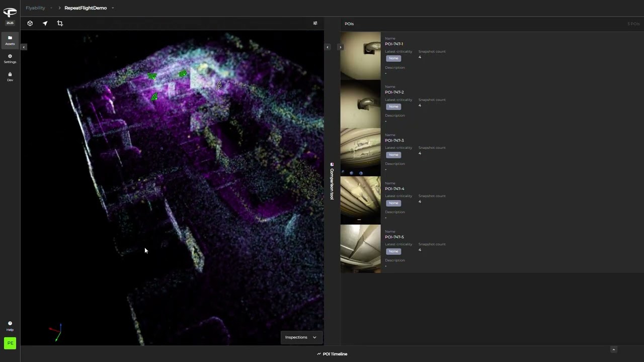Open the POI-747-3 thumbnail image
The height and width of the screenshot is (362, 644).
361,152
